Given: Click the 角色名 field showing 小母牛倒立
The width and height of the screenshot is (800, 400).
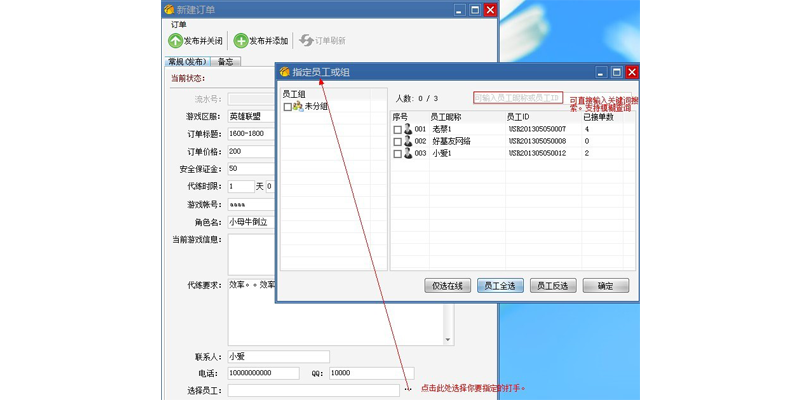Looking at the screenshot, I should [252, 222].
